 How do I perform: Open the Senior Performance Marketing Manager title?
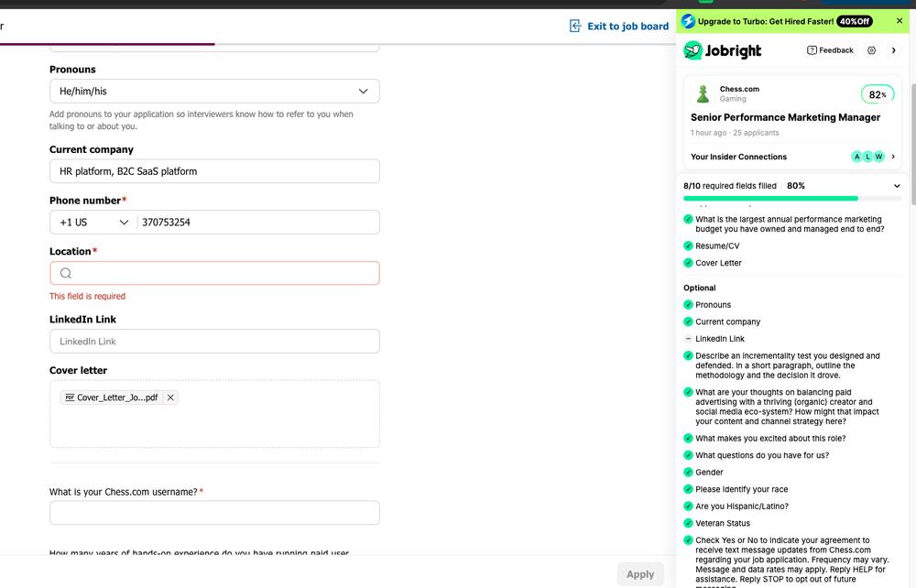point(785,117)
